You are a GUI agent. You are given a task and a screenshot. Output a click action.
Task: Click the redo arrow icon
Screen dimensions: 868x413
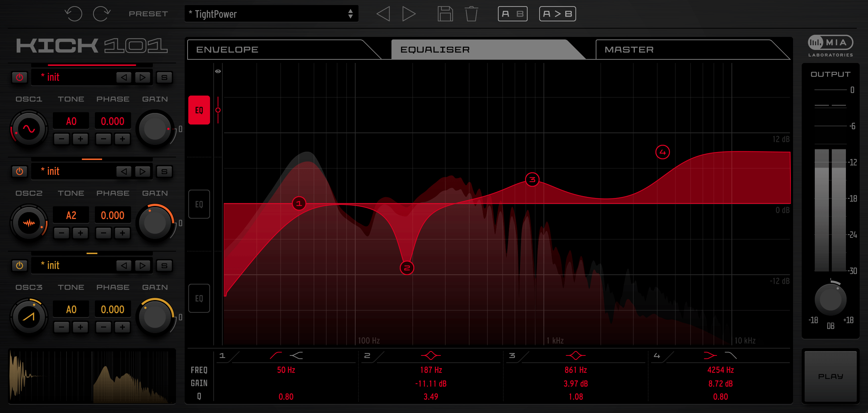pos(101,14)
